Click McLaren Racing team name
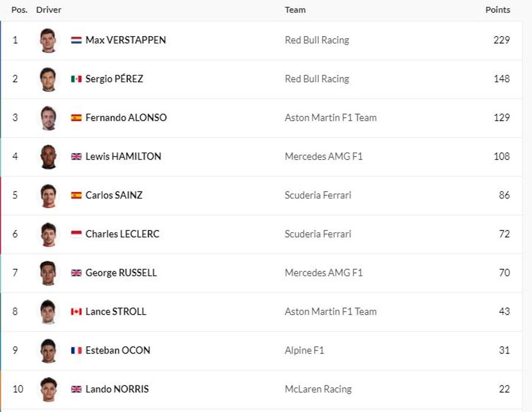This screenshot has height=412, width=532. pyautogui.click(x=318, y=389)
